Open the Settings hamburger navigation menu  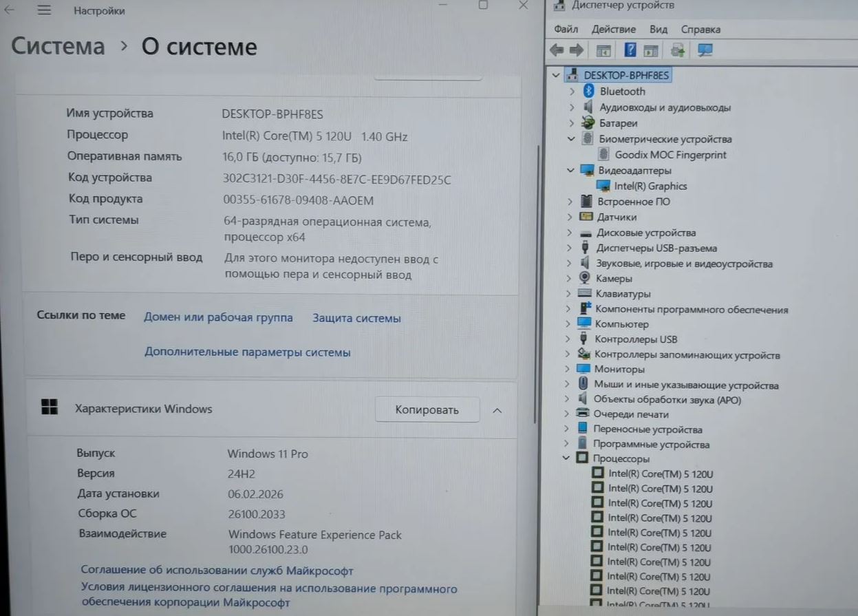[x=44, y=10]
